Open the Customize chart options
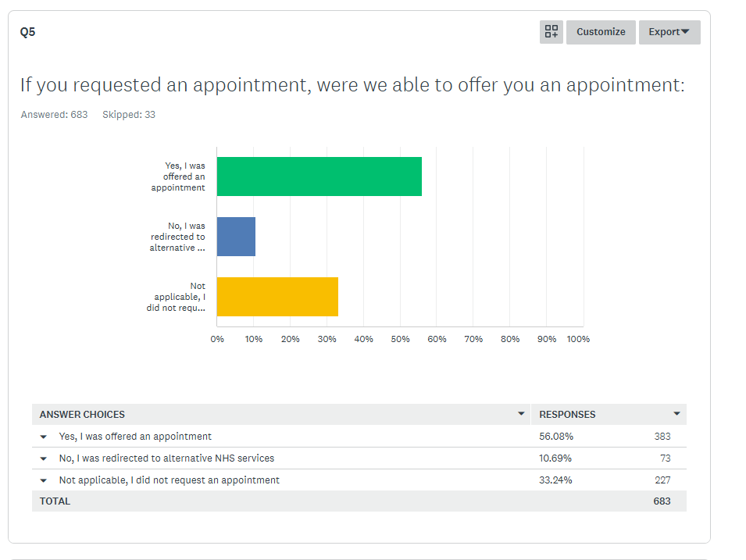Viewport: 746px width, 560px height. [601, 32]
